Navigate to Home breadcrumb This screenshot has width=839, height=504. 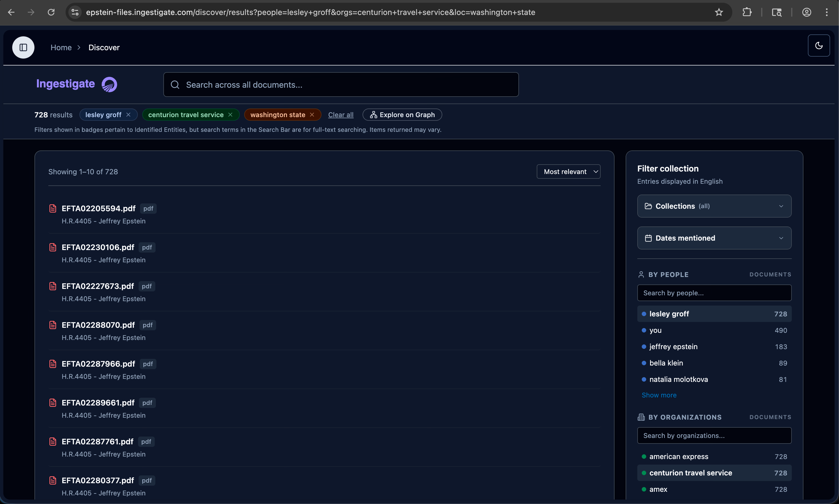click(61, 47)
